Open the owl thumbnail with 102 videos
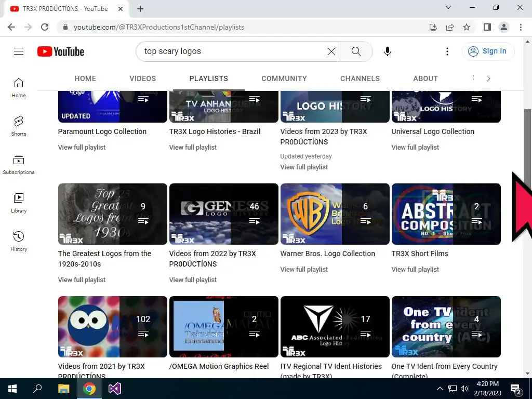 pos(113,327)
